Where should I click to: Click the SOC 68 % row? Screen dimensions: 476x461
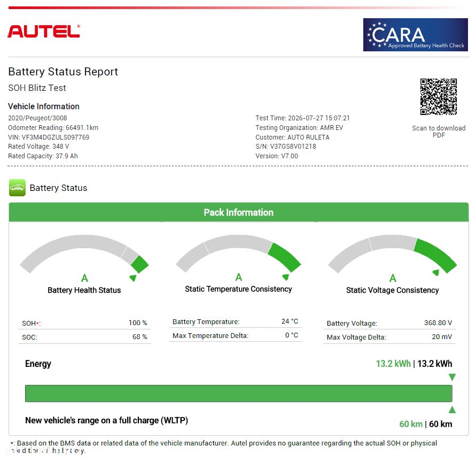84,337
